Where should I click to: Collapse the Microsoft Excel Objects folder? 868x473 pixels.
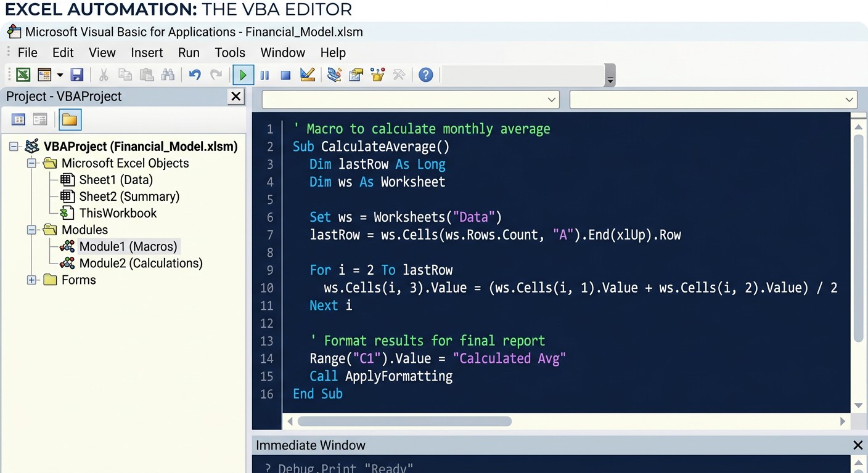point(31,163)
